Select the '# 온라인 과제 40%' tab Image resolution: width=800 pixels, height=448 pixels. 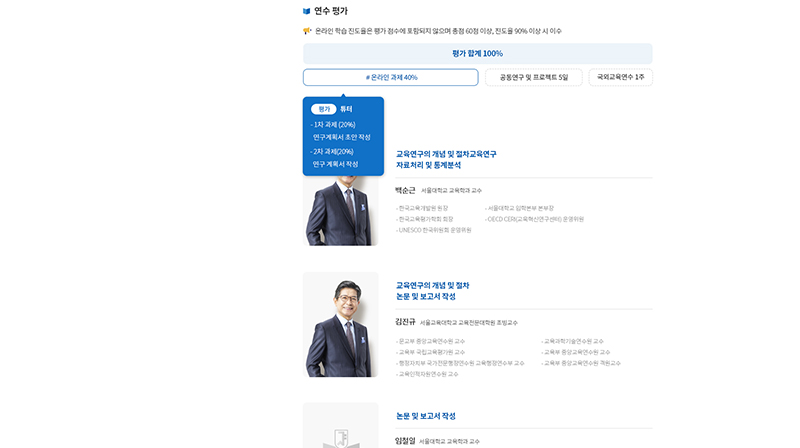coord(390,78)
